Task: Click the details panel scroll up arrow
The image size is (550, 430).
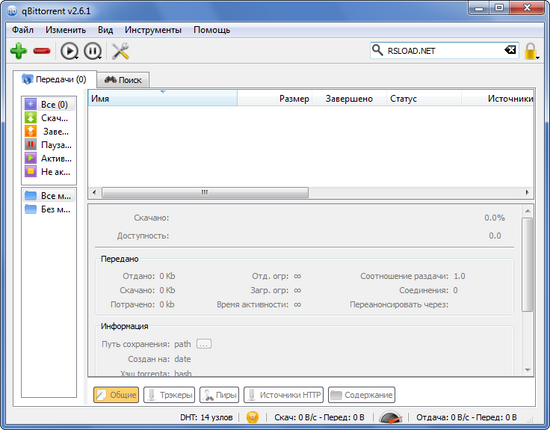Action: (527, 211)
